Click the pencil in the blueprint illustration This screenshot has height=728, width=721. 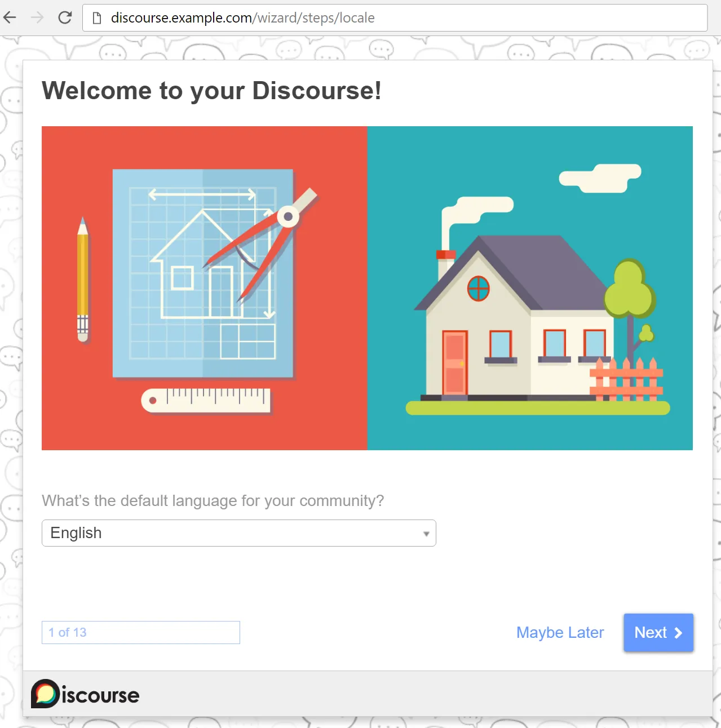coord(83,279)
